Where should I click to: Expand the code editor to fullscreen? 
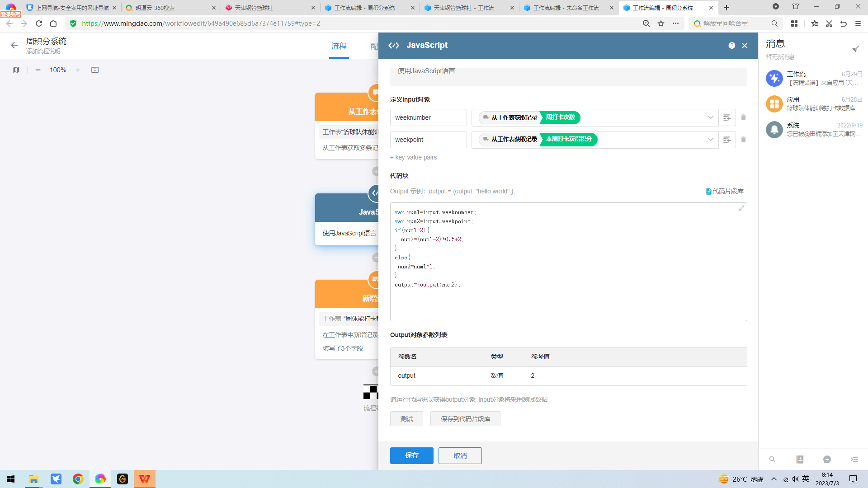(x=741, y=208)
